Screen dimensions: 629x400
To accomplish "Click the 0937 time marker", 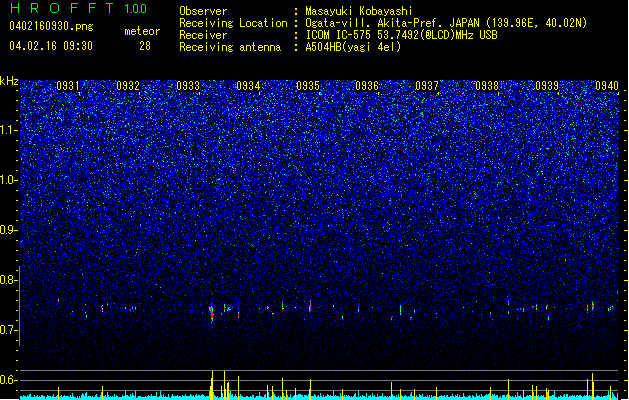I will click(427, 86).
